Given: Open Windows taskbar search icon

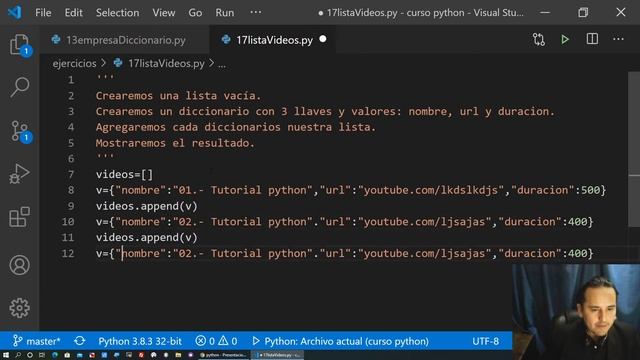Looking at the screenshot, I should coord(18,355).
